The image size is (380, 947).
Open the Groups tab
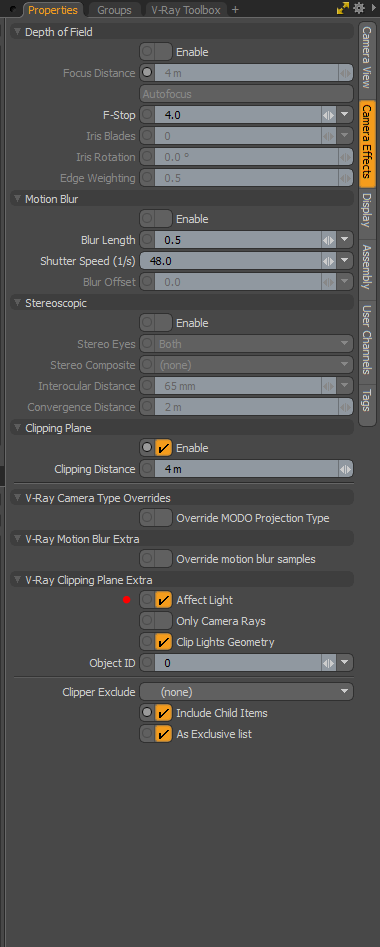click(114, 10)
